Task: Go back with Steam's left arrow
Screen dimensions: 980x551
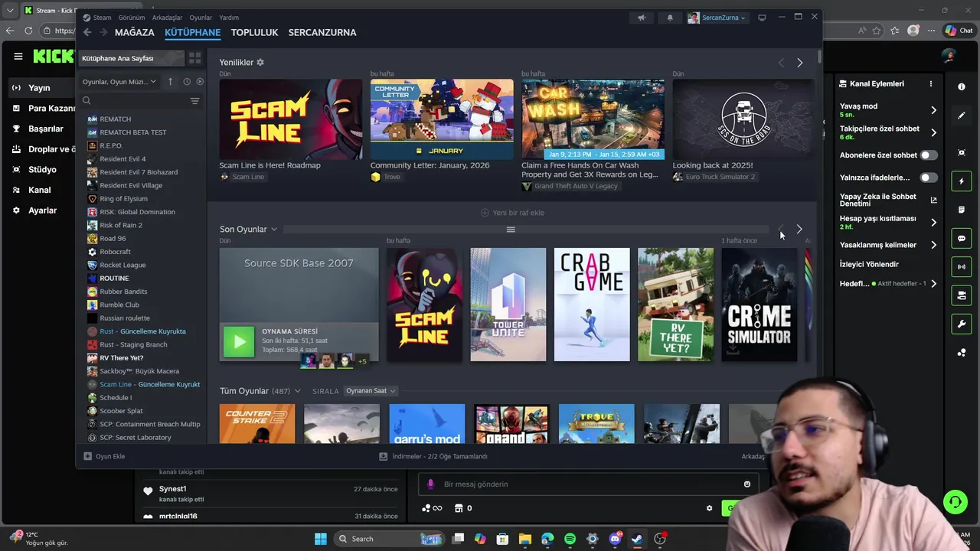Action: click(87, 32)
